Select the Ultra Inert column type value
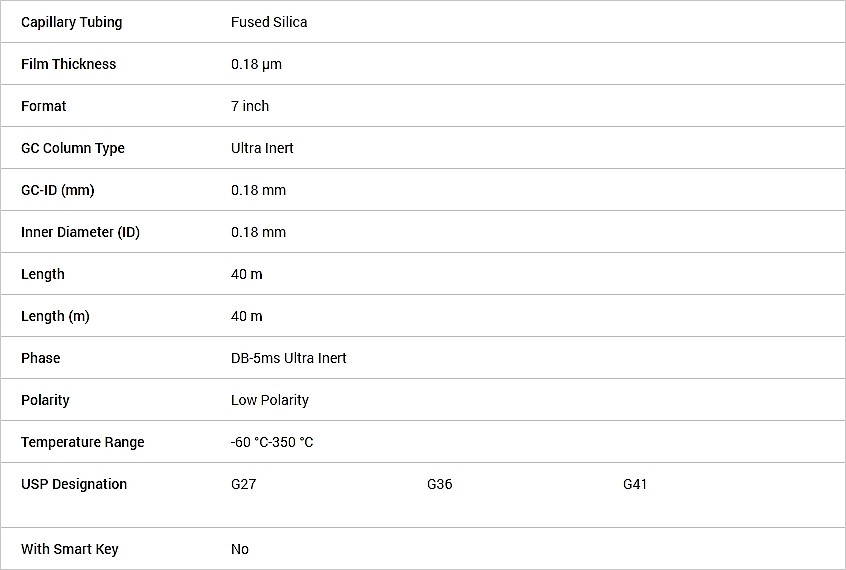Viewport: 846px width, 570px height. (x=262, y=148)
